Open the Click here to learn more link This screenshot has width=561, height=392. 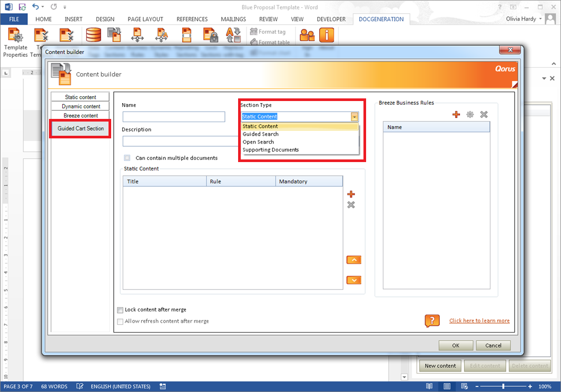pos(479,320)
